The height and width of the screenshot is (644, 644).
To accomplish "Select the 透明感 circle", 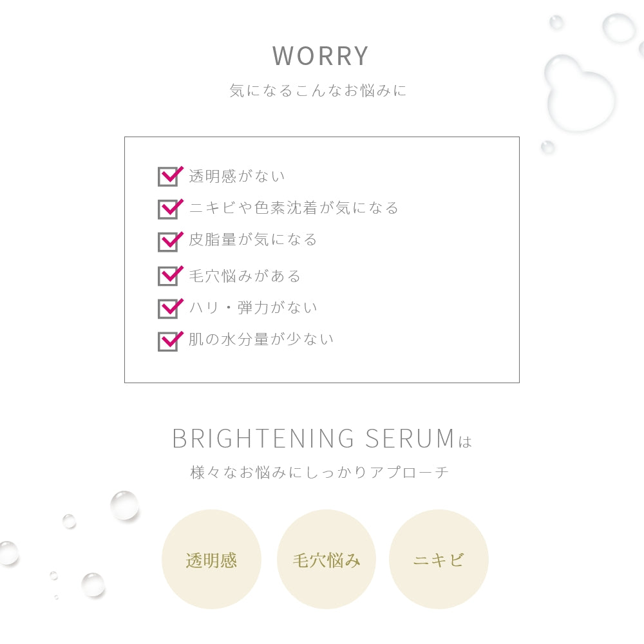I will [211, 560].
